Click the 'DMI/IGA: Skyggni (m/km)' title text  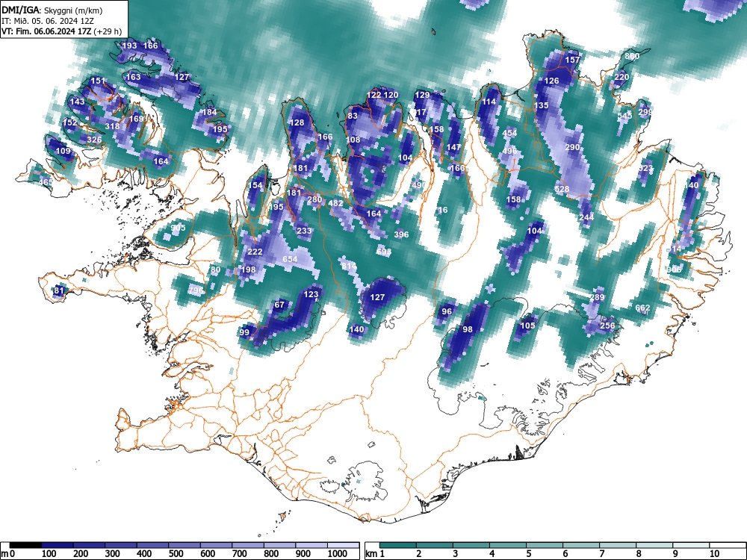click(52, 10)
